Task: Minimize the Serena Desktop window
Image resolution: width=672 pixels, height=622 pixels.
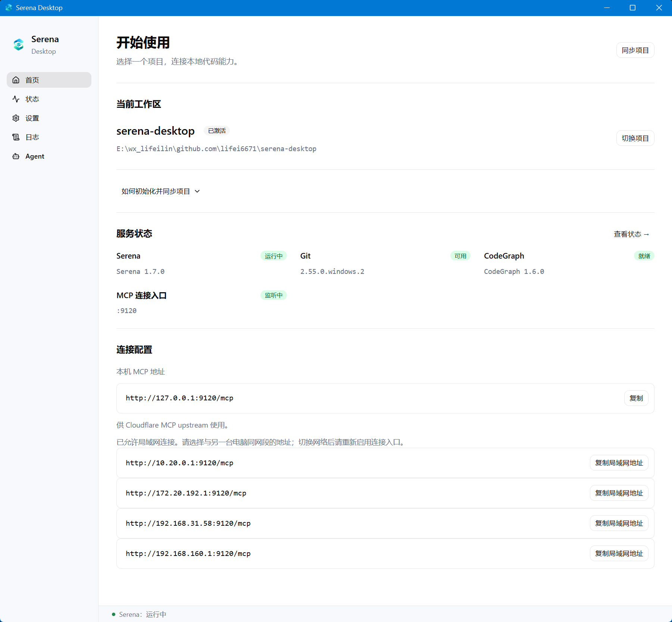Action: [607, 8]
